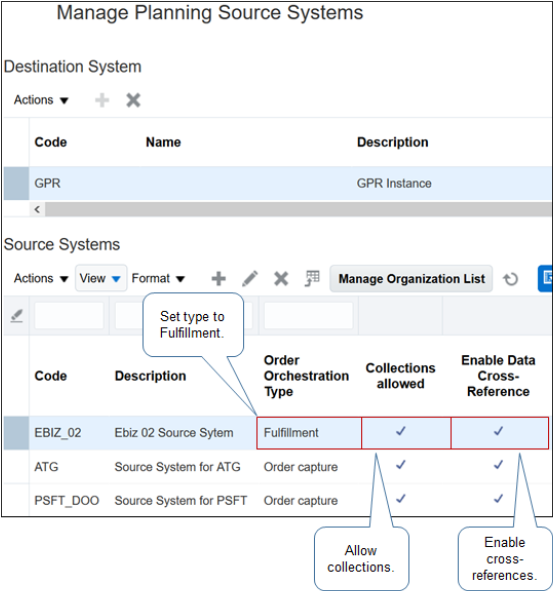Click the horizontal scrollbar left arrow
This screenshot has width=554, height=592.
(37, 210)
